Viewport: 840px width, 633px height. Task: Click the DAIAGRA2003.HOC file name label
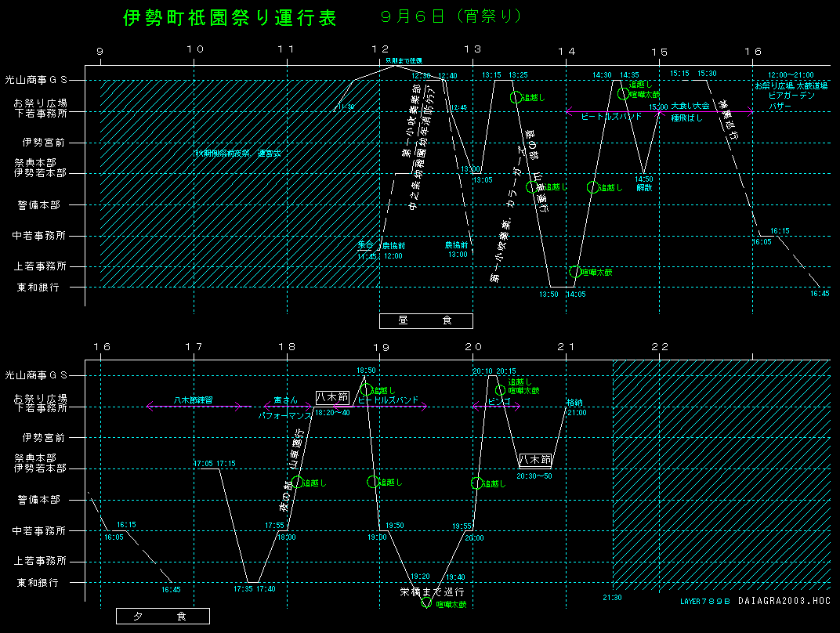[784, 601]
